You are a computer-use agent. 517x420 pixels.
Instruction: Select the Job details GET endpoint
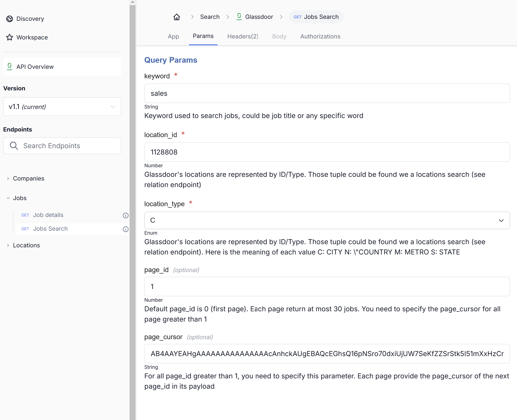[x=48, y=215]
